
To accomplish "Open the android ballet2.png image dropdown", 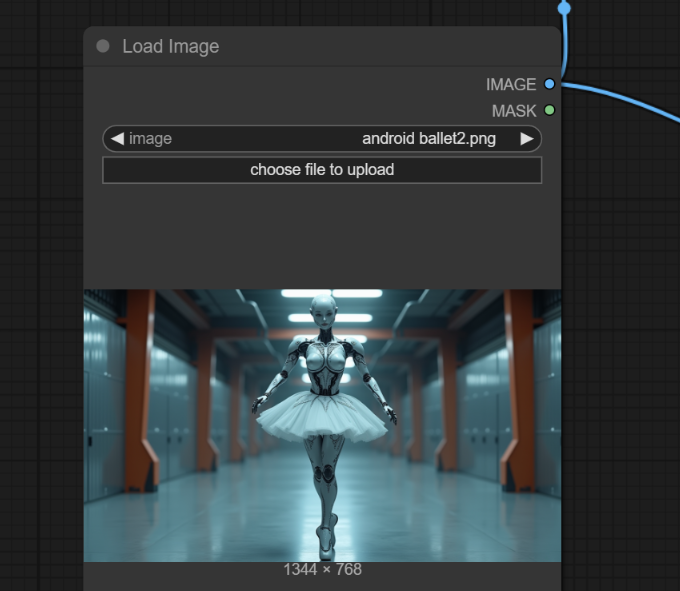I will [322, 139].
